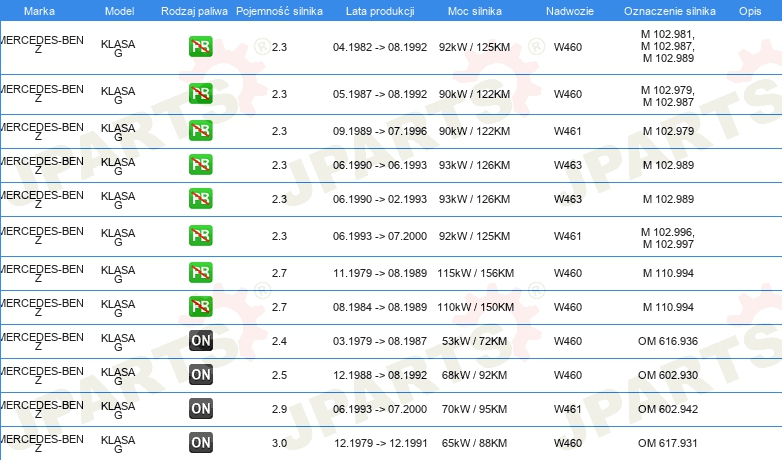Viewport: 782px width, 460px height.
Task: Click the PB fuel icon in 05.1987 row
Action: [x=200, y=94]
